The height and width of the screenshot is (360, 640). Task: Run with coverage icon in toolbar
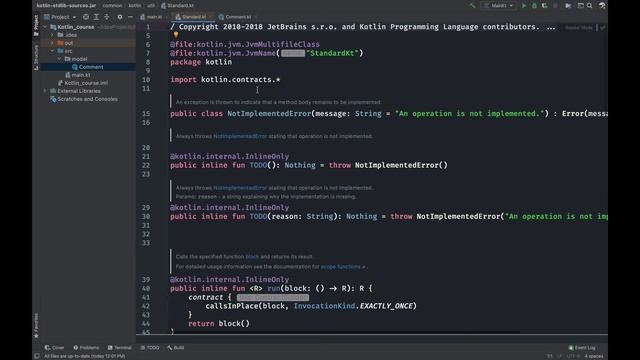tap(544, 6)
